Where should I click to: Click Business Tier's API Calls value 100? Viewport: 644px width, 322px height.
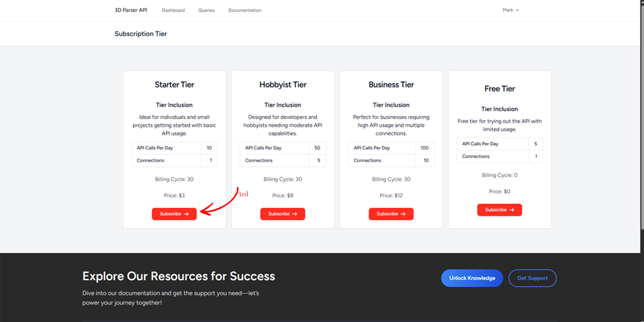click(x=425, y=148)
